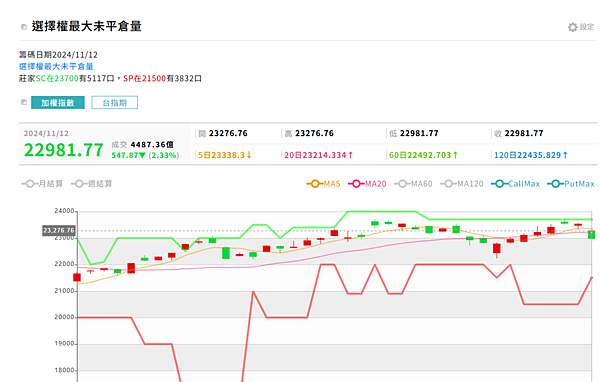Click the 547.87▼ (2.33%) change text

tap(145, 155)
